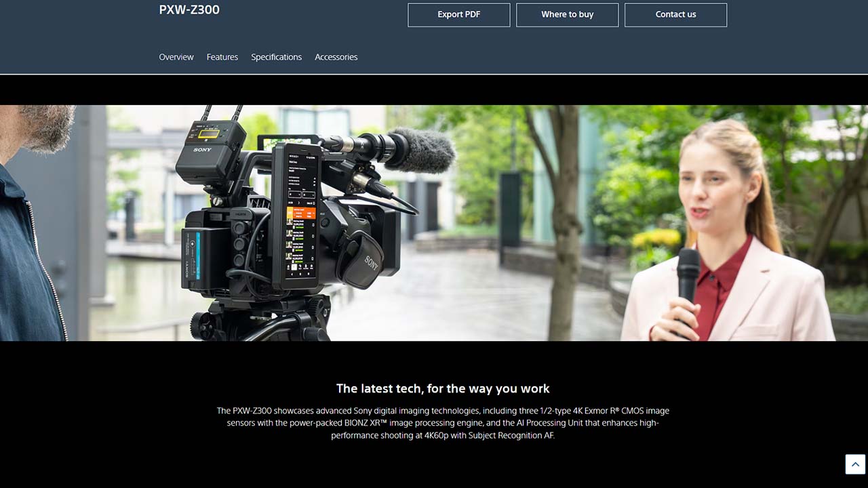Open the Where to buy page
The image size is (868, 488).
click(x=568, y=15)
